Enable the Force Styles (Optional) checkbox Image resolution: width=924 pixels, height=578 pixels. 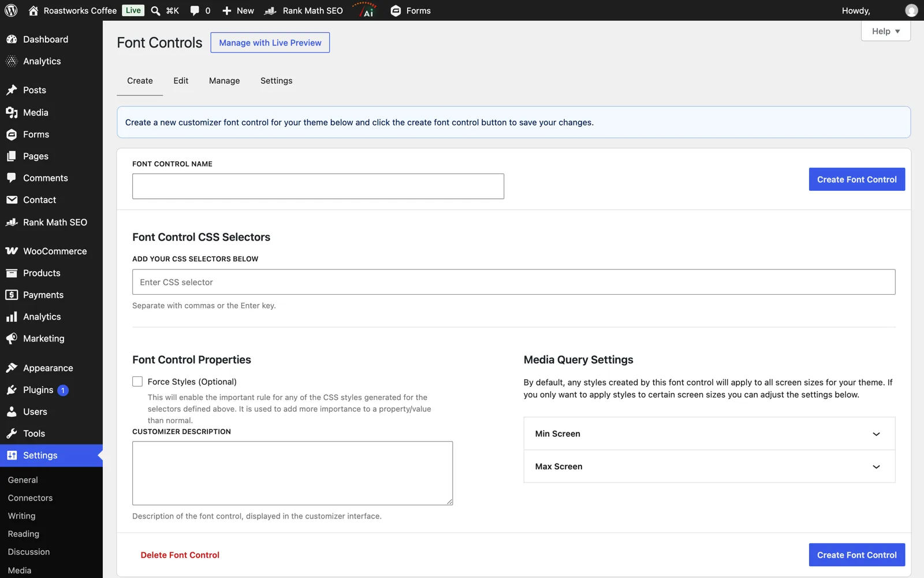(137, 381)
